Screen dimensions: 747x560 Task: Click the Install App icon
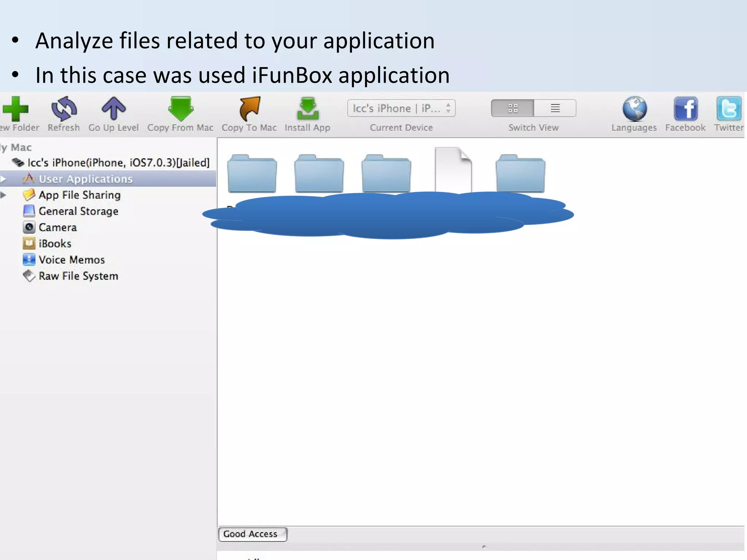pos(307,109)
